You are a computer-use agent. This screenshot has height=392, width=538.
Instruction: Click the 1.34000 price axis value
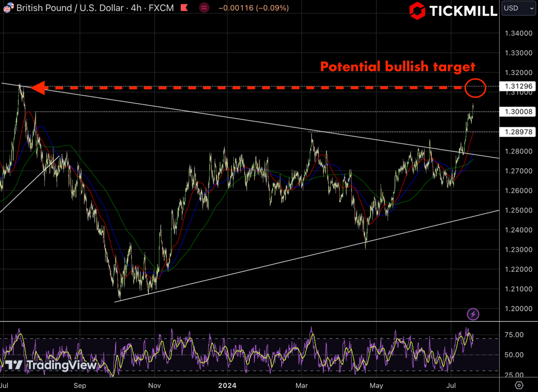coord(518,33)
